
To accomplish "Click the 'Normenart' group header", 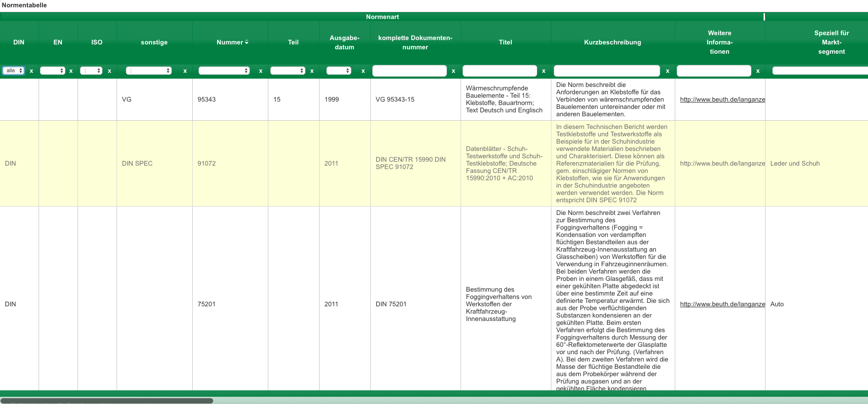I will pos(383,17).
